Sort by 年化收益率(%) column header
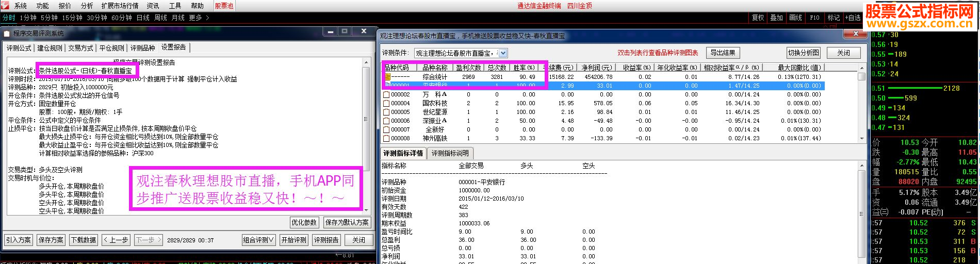The image size is (980, 264). (x=677, y=68)
